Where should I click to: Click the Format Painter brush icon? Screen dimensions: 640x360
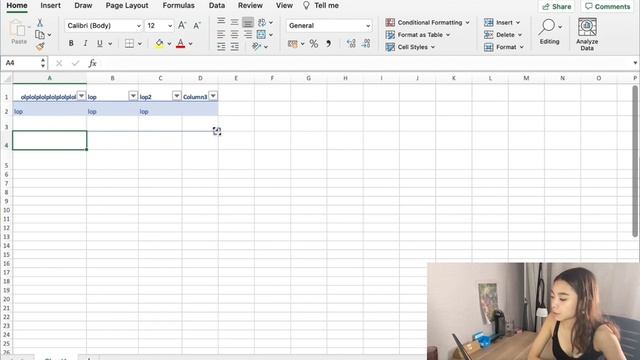point(40,47)
